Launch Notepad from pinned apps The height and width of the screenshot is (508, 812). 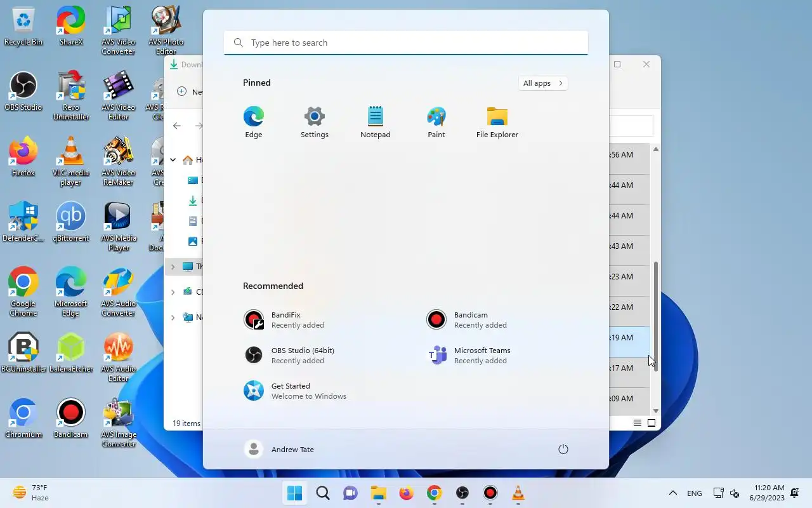pos(376,123)
